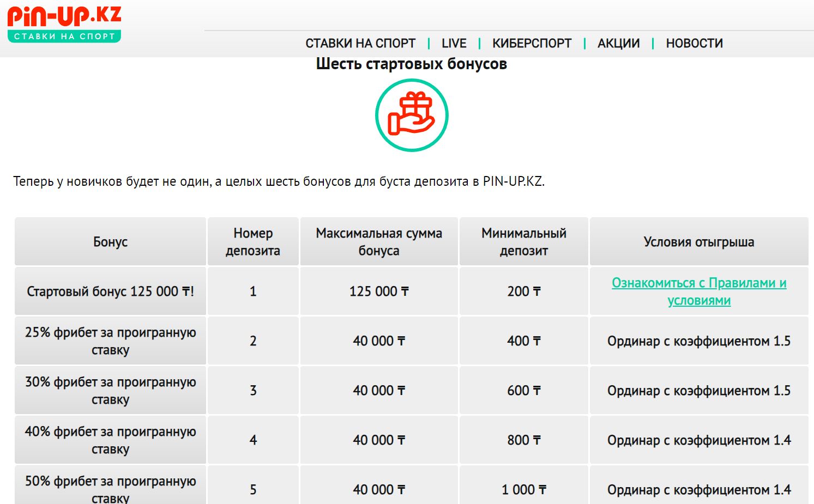Viewport: 814px width, 504px height.
Task: Open the АКЦИИ menu item
Action: 618,43
